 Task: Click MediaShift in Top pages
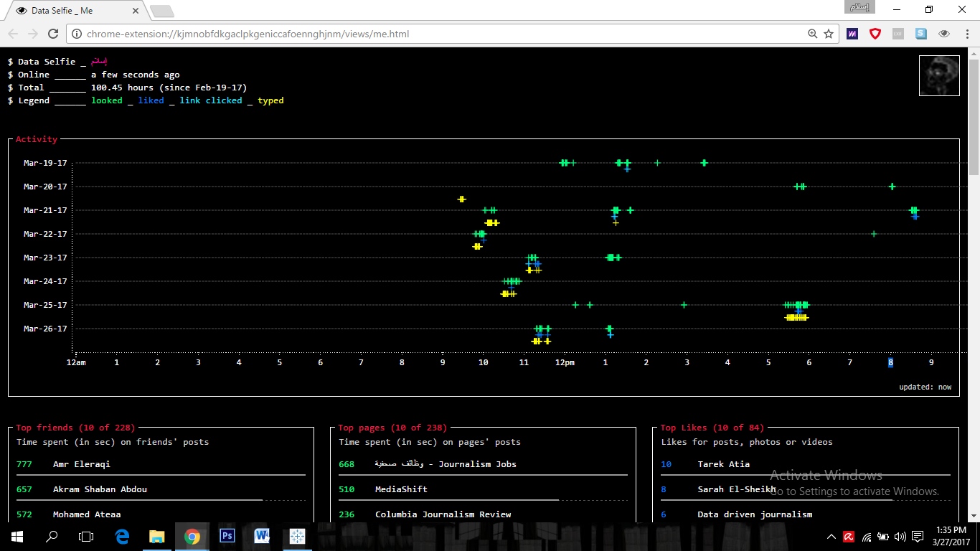click(x=401, y=489)
